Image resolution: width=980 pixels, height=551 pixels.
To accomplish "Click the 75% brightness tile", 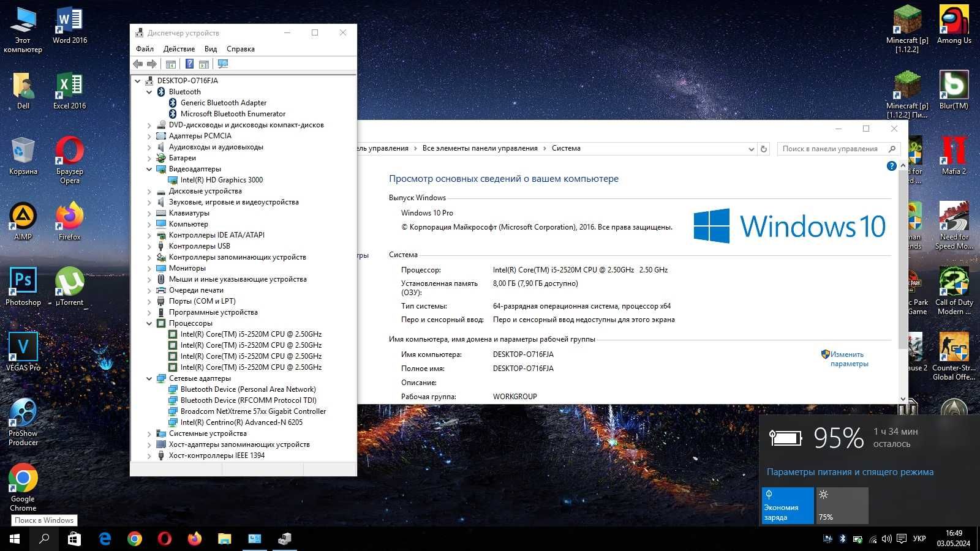I will coord(842,506).
